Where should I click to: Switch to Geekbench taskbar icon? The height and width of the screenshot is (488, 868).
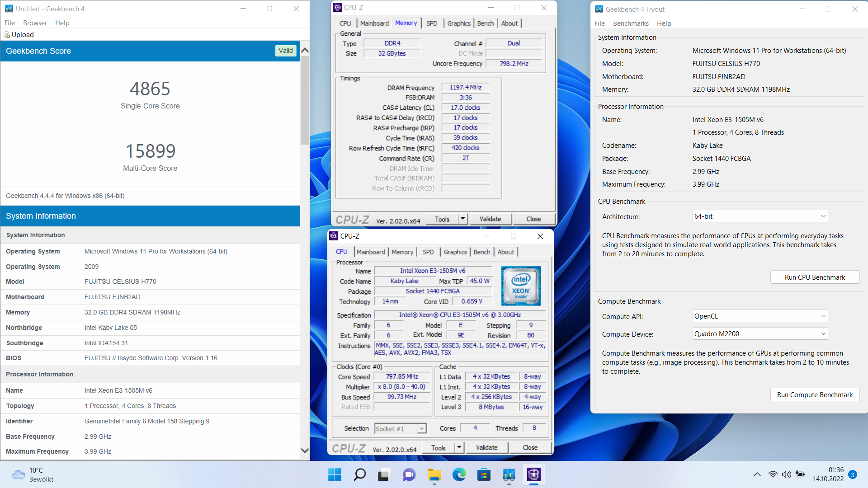(509, 475)
